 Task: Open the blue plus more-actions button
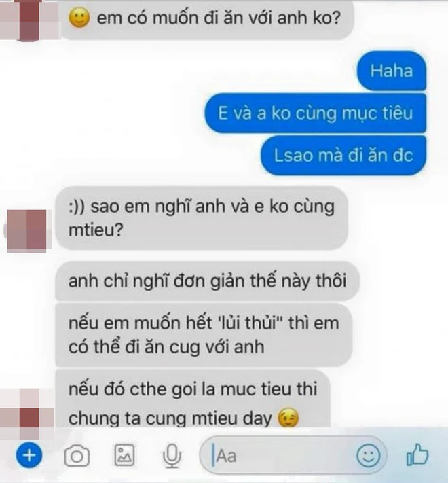click(29, 455)
